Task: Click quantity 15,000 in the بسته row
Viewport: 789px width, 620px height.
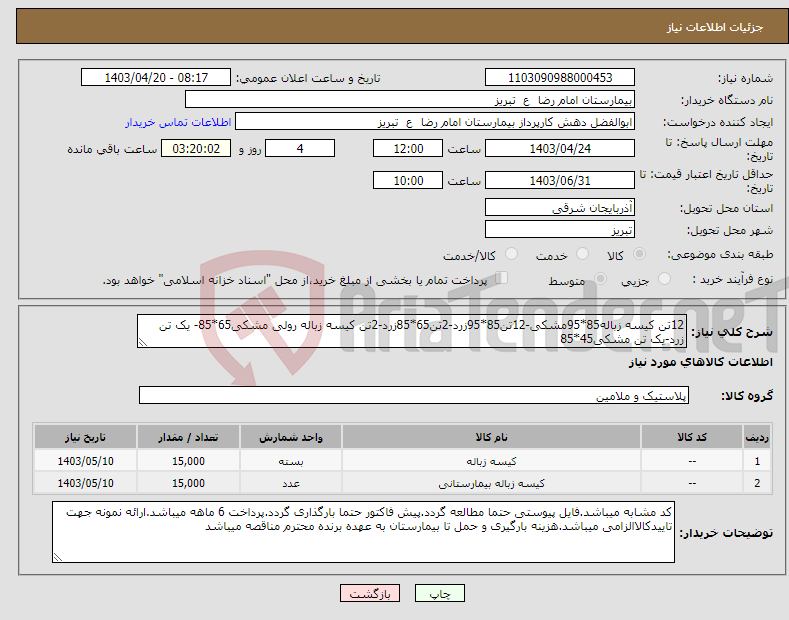Action: (188, 461)
